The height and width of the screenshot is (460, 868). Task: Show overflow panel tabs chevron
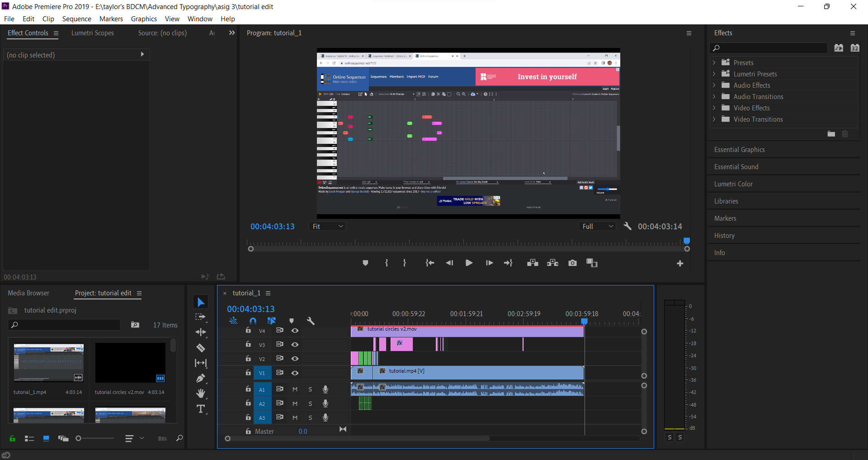pos(232,33)
